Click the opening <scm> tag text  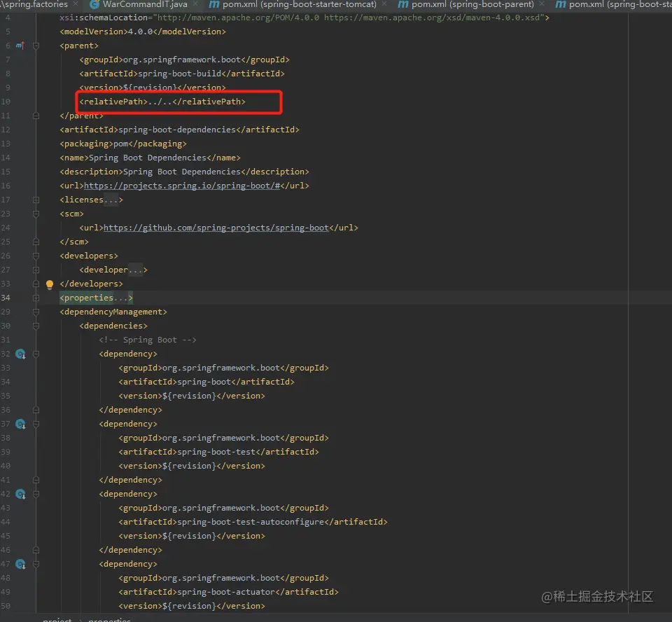click(x=71, y=214)
